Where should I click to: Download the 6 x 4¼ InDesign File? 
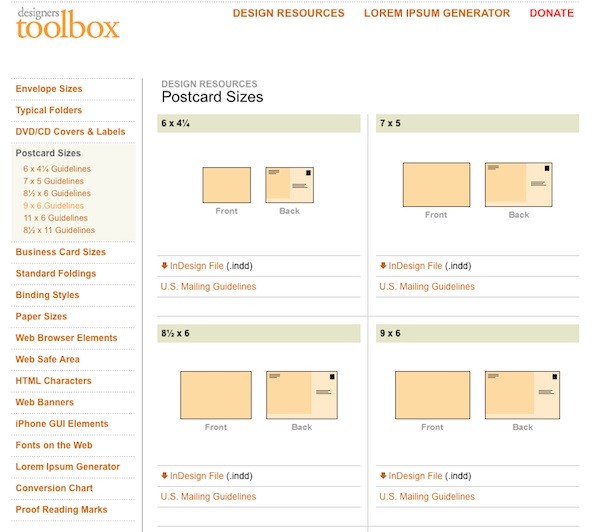tap(196, 266)
